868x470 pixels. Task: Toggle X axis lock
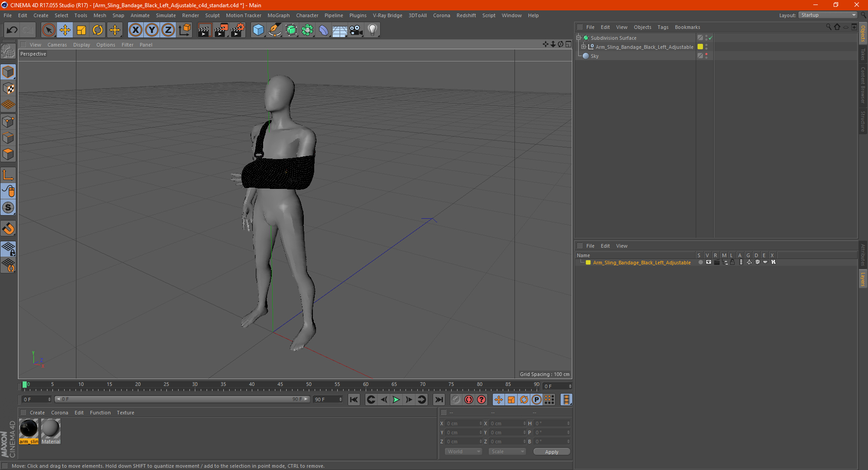pos(135,30)
